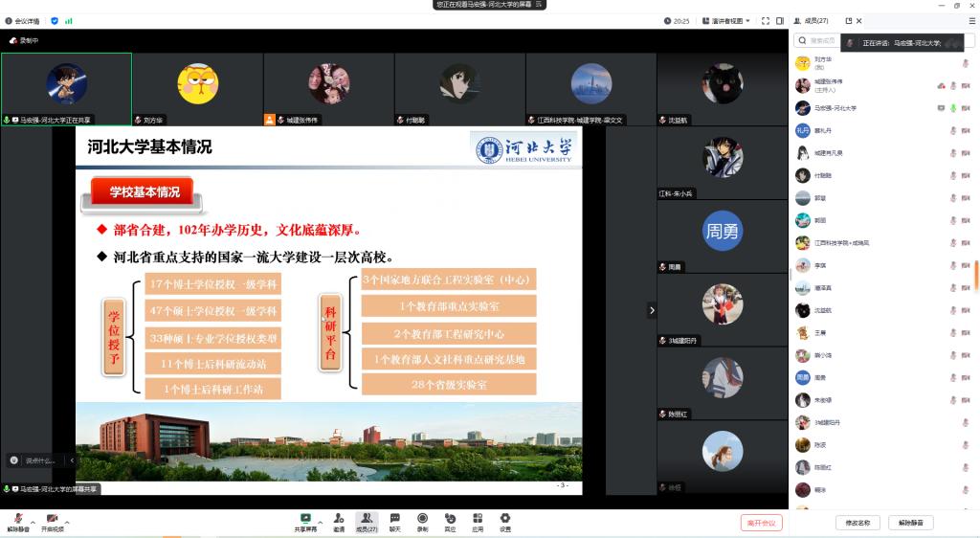Click the 搜索成员 search field
Screen dimensions: 980x538
816,41
